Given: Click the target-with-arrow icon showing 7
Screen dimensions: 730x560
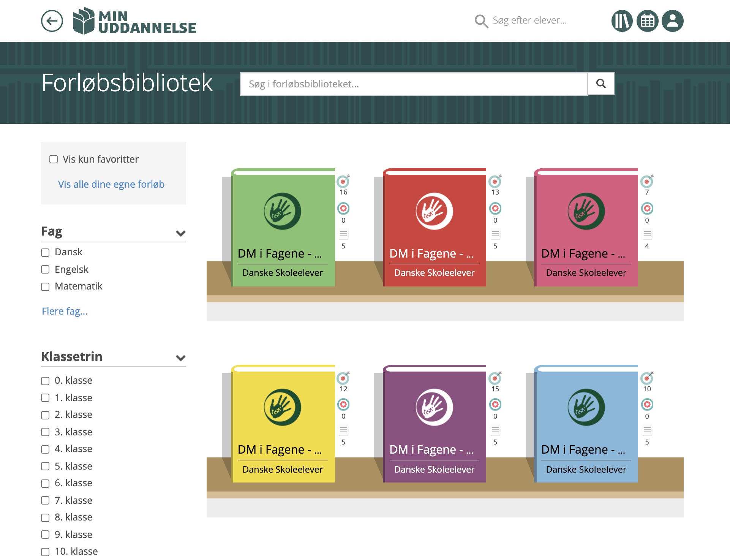Looking at the screenshot, I should [x=647, y=181].
